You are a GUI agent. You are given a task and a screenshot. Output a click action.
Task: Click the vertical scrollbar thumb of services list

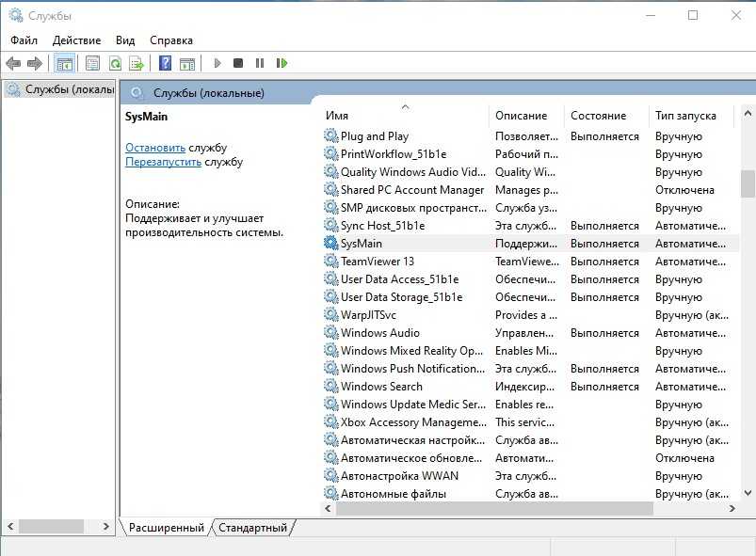(x=748, y=183)
